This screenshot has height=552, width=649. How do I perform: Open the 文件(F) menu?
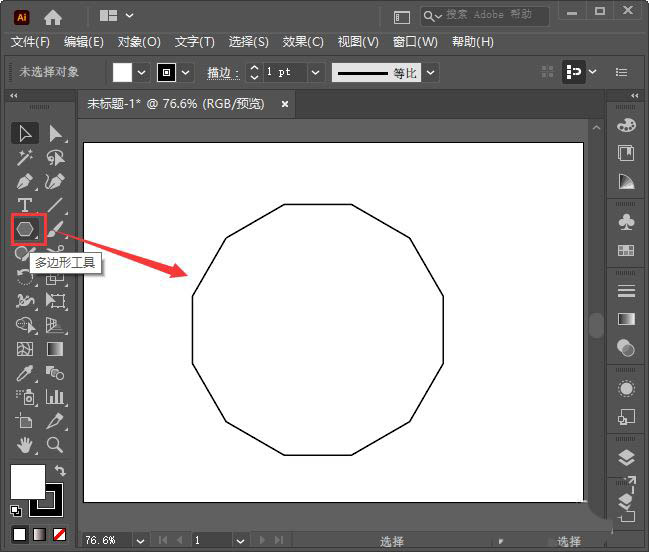30,42
